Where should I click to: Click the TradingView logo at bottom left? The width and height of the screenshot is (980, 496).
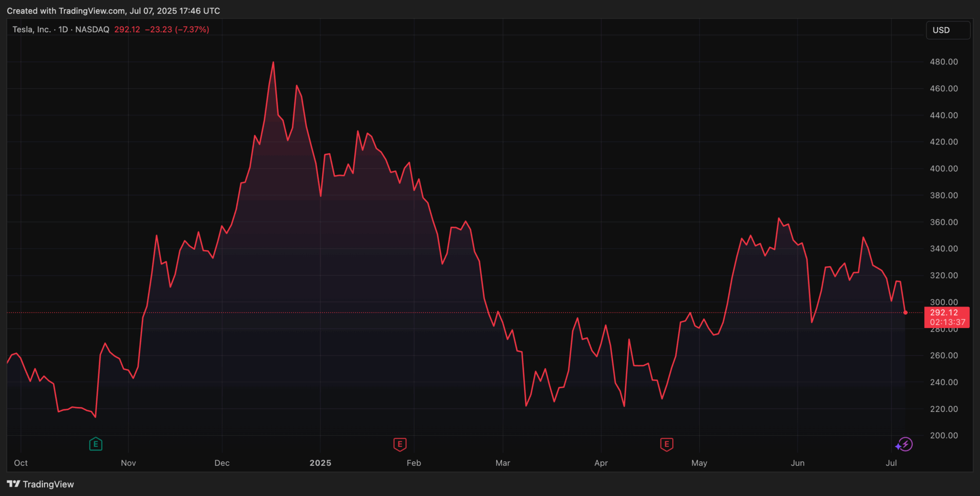pos(40,484)
